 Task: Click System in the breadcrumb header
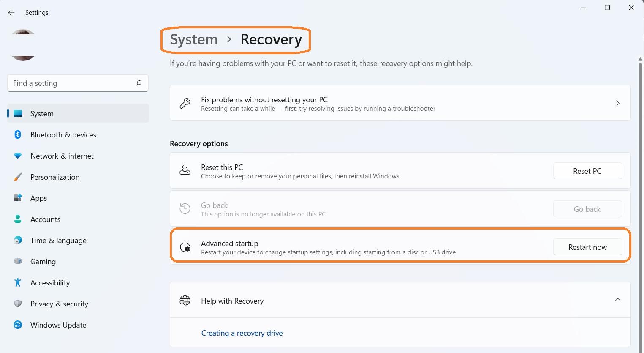(193, 39)
